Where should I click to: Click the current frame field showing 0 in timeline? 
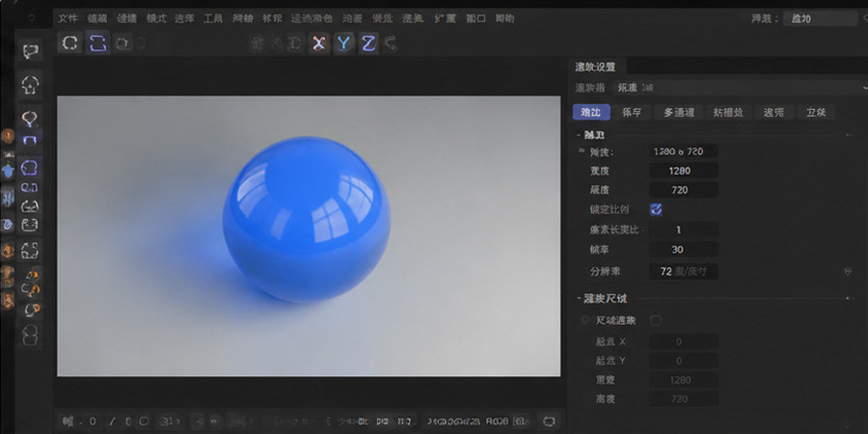93,421
